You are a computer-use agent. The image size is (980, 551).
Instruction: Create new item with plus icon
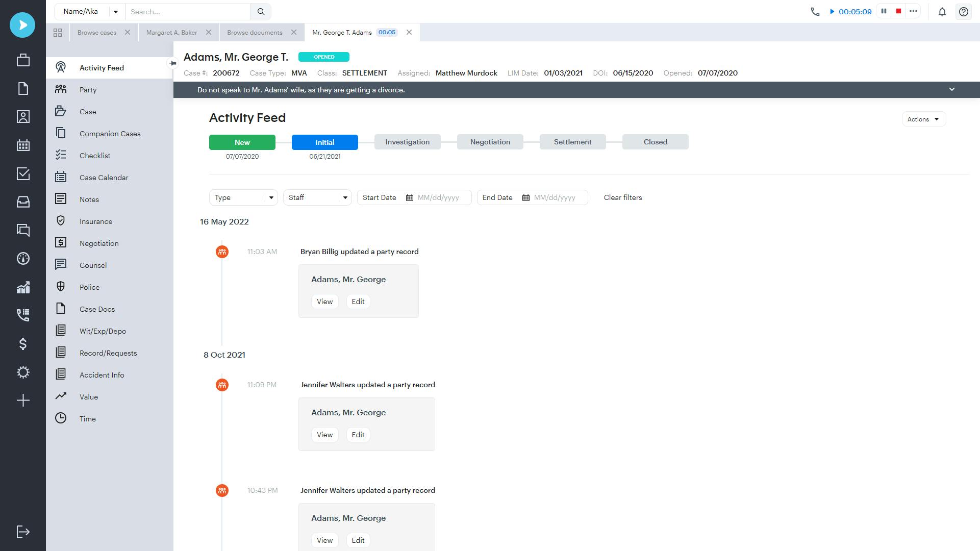click(22, 400)
